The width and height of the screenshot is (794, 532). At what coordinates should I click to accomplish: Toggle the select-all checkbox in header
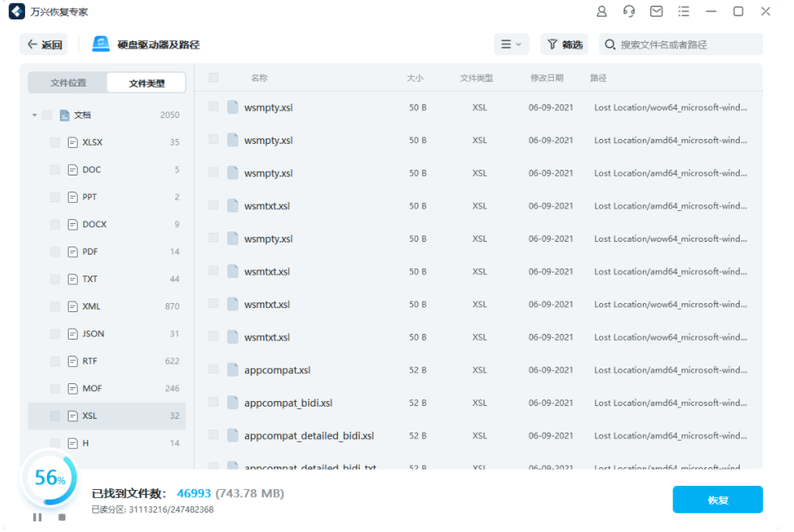(213, 78)
